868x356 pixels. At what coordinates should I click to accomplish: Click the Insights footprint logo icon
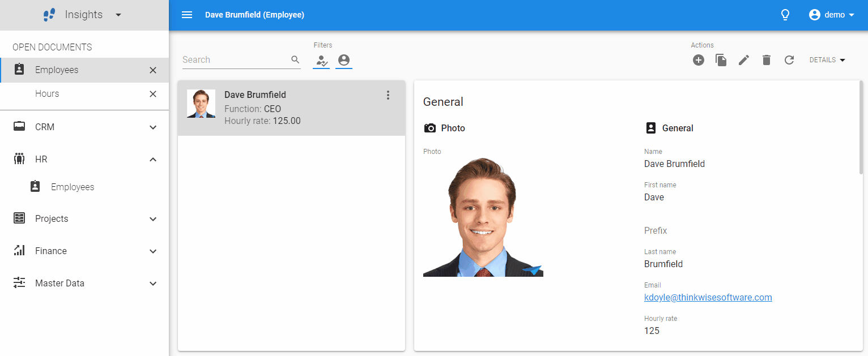coord(49,15)
